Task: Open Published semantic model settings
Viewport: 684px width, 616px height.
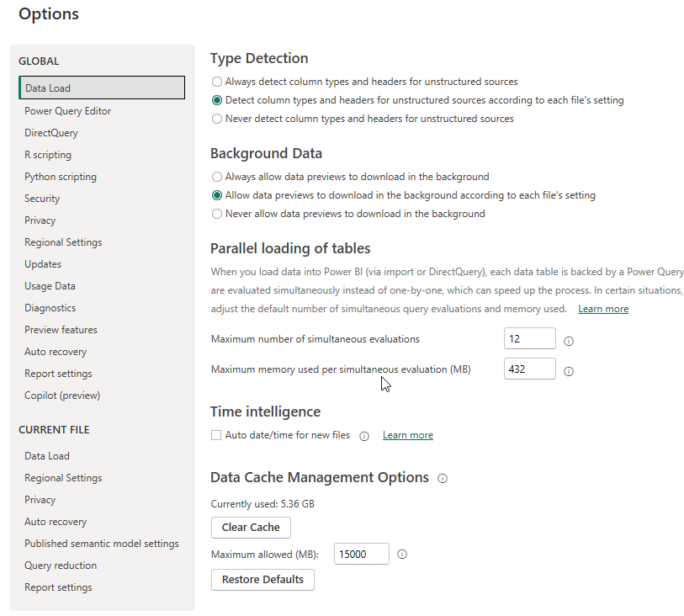Action: tap(102, 544)
